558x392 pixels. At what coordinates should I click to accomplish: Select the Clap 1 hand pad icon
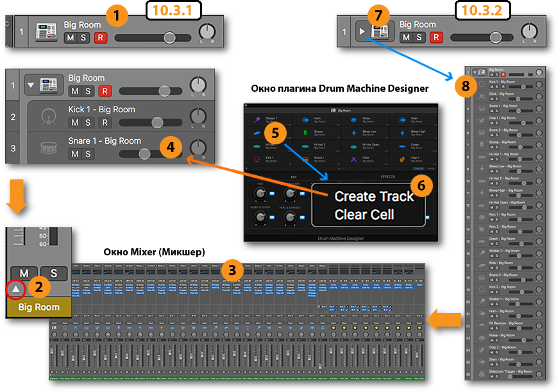402,159
